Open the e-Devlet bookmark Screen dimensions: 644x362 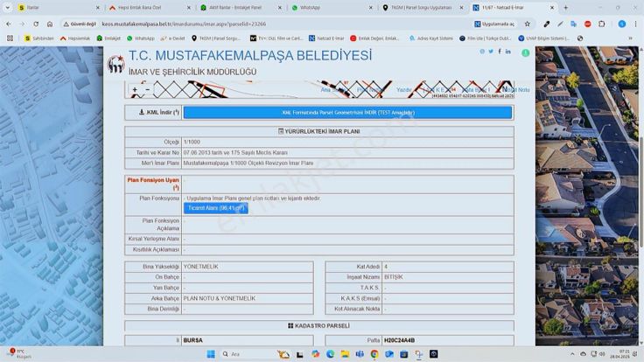pyautogui.click(x=173, y=38)
